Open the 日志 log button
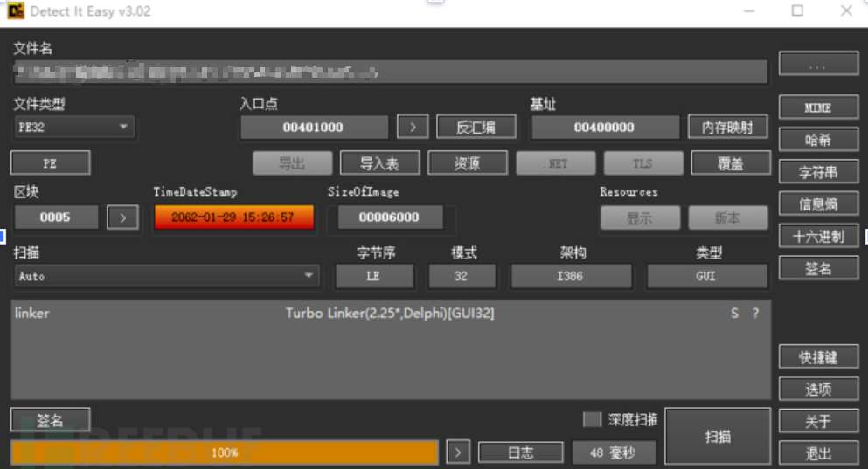 520,452
